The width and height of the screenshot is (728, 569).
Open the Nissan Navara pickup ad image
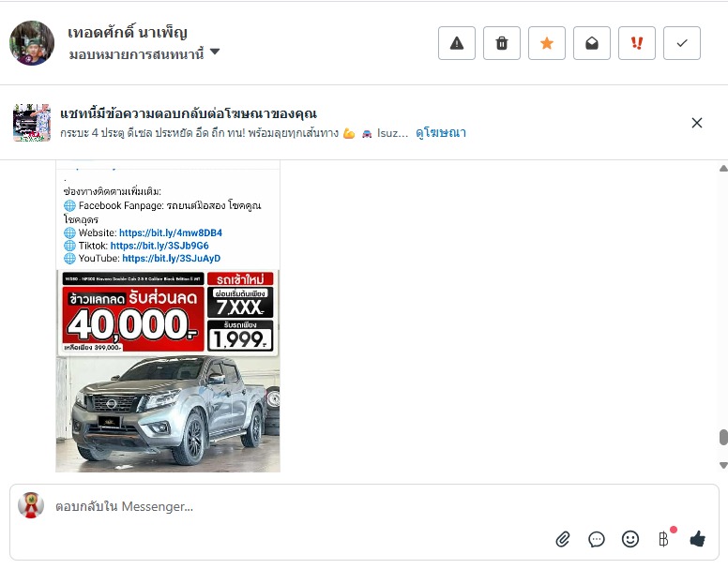coord(168,371)
